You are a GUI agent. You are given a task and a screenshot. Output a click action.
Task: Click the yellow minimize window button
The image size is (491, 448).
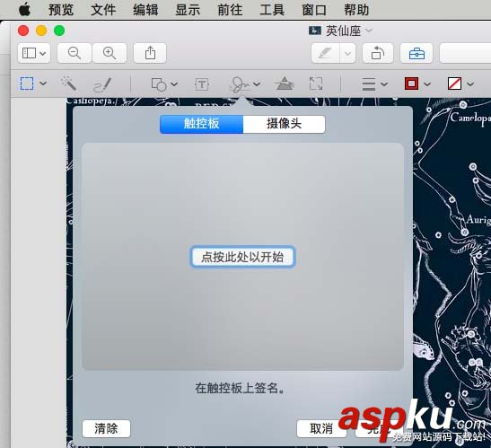tap(41, 31)
